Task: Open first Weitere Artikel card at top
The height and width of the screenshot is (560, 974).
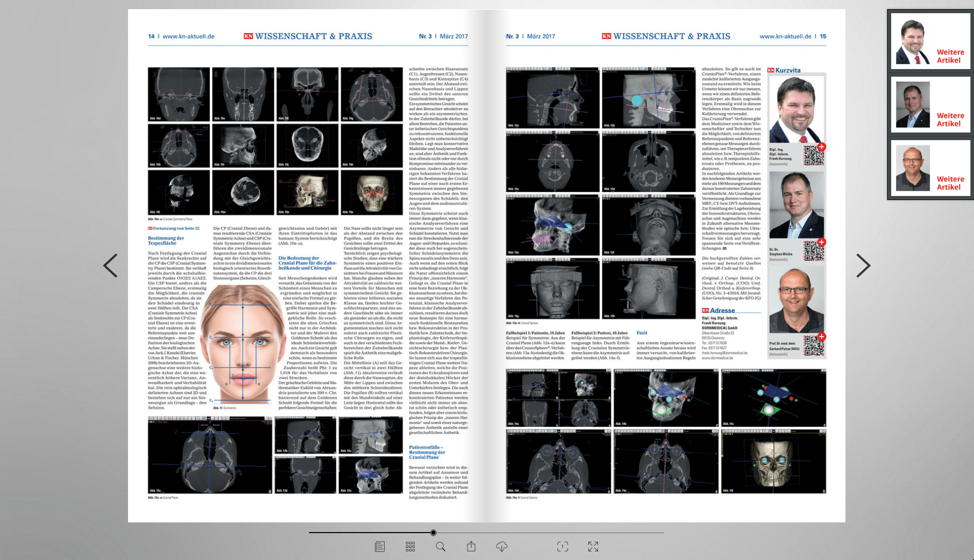Action: point(931,42)
